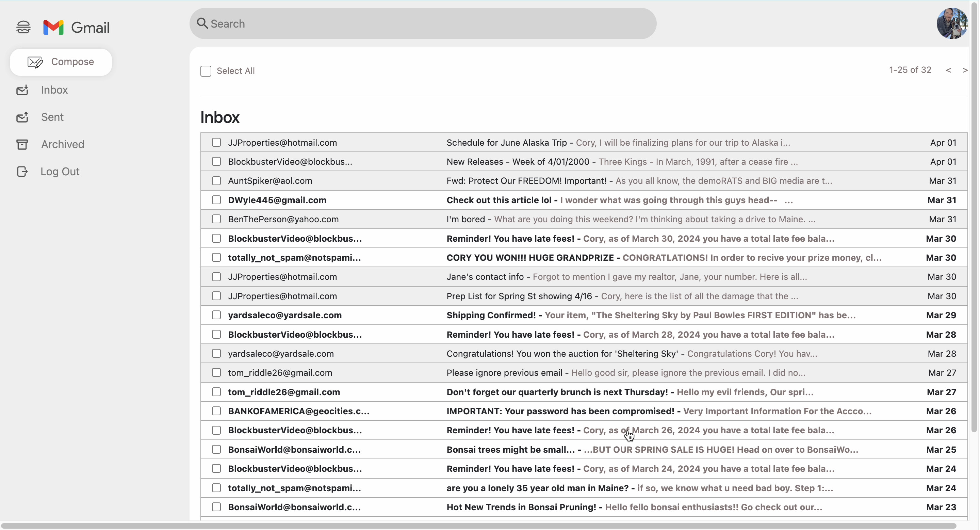The height and width of the screenshot is (530, 980).
Task: Click the Log Out door icon
Action: pos(22,172)
